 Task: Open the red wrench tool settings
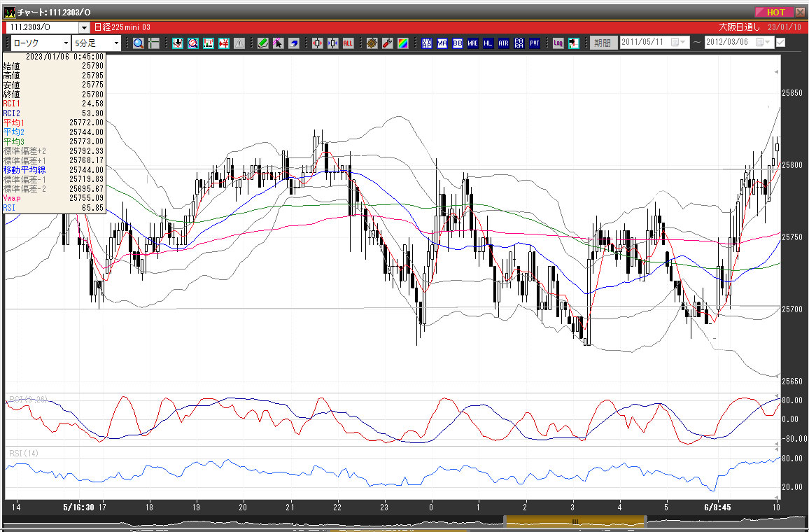point(388,43)
